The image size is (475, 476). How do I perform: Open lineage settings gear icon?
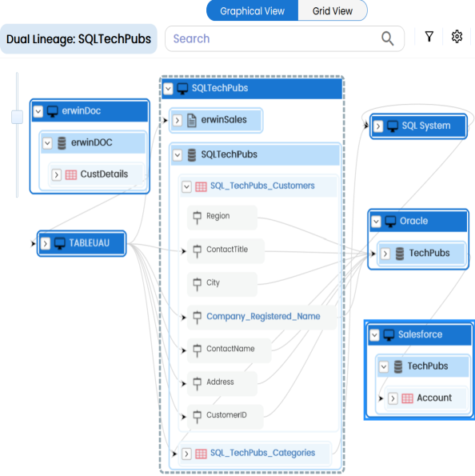(457, 37)
